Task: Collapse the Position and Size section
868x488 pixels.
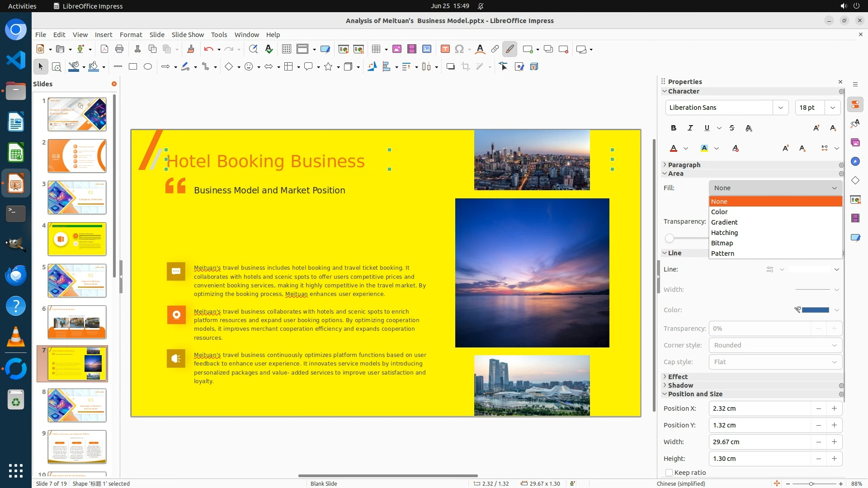Action: click(695, 394)
